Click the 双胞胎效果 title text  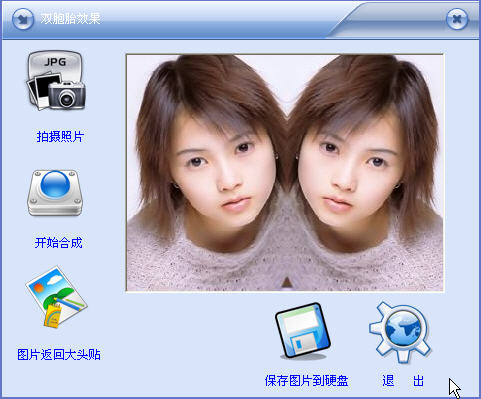click(70, 18)
